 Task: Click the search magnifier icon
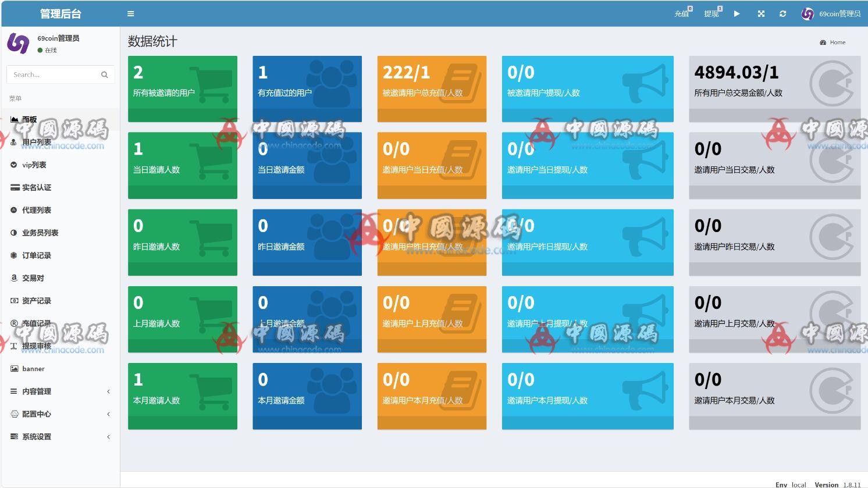tap(105, 74)
